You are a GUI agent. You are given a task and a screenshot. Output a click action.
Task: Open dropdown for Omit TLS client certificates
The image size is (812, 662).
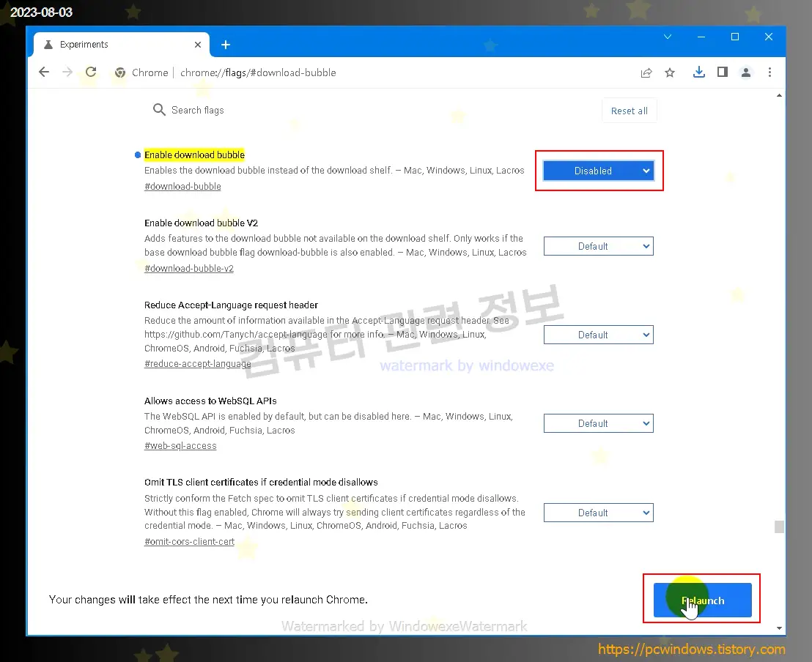(598, 513)
